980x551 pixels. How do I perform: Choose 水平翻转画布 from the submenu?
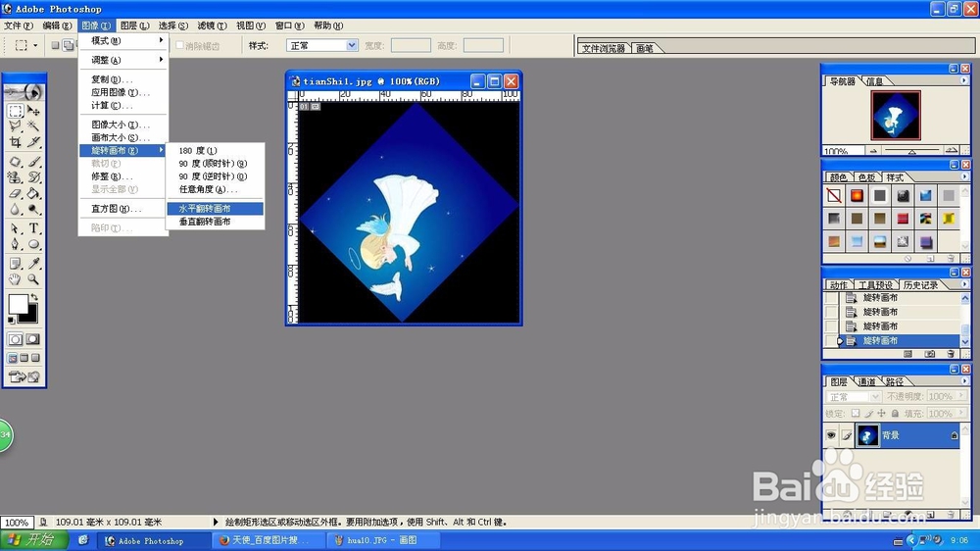click(x=215, y=208)
